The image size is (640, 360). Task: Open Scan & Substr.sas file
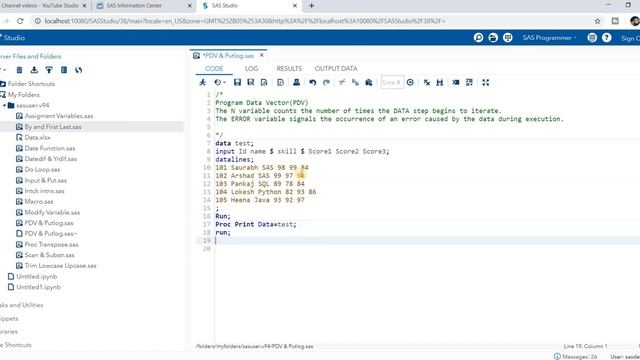pos(49,255)
